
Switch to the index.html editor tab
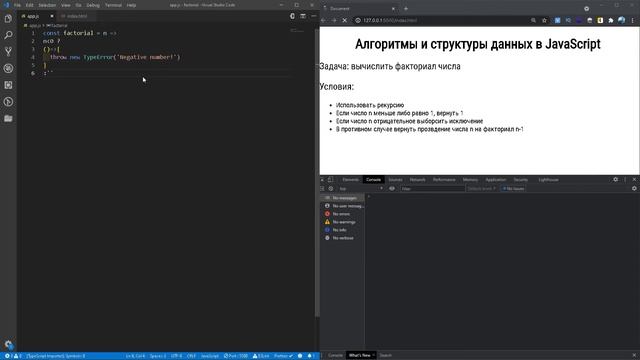pos(76,16)
